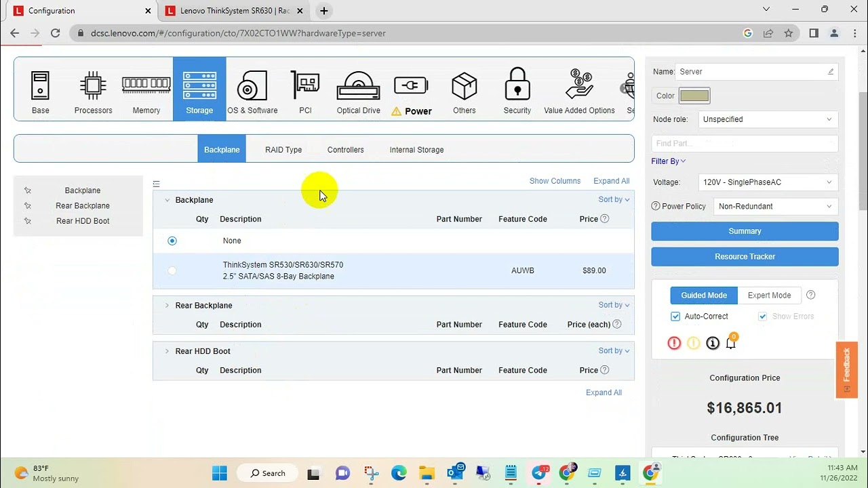Open Sort by in Backplane section
The height and width of the screenshot is (488, 868).
(x=614, y=199)
